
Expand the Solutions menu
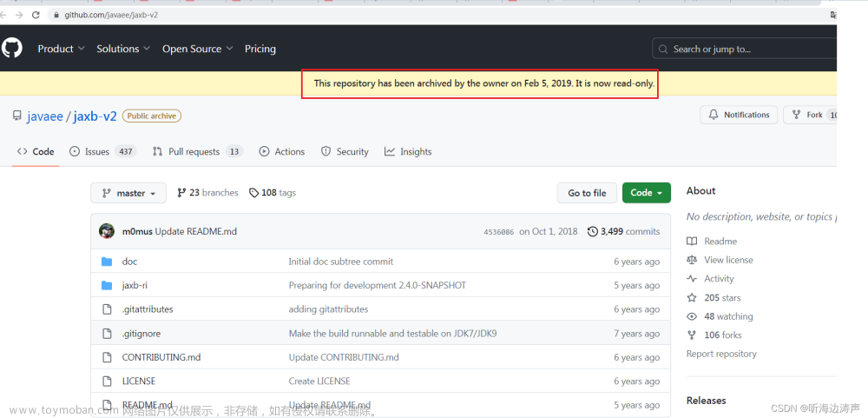123,49
